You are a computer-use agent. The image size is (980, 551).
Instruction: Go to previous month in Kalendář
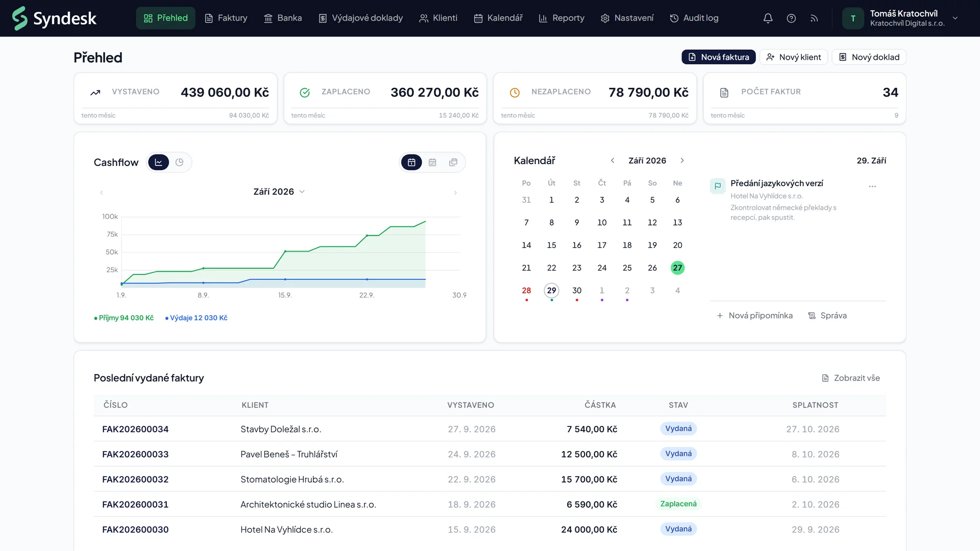click(x=612, y=160)
